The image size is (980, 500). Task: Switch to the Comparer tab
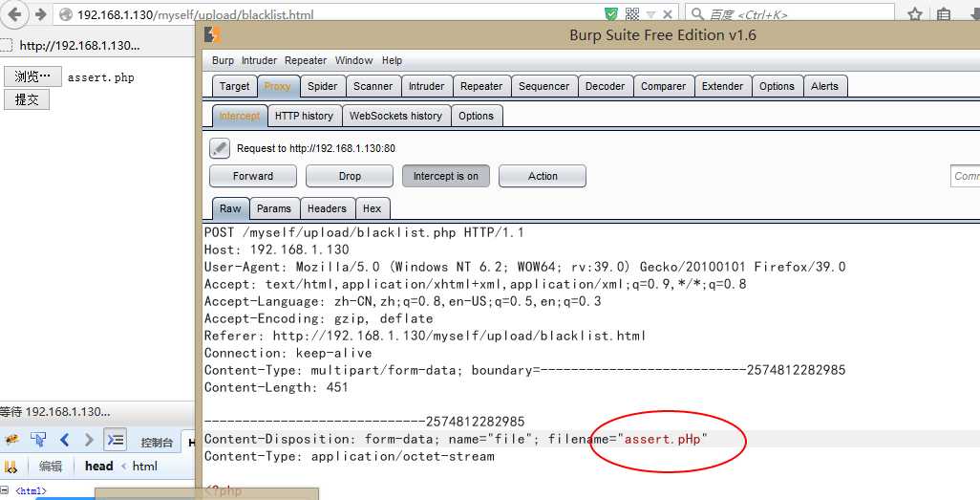[x=663, y=86]
